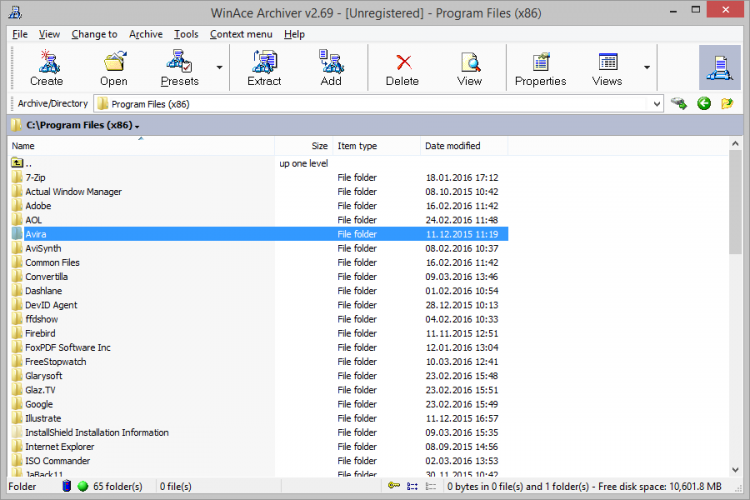The image size is (750, 500).
Task: Click the red Delete toolbar icon
Action: click(403, 67)
